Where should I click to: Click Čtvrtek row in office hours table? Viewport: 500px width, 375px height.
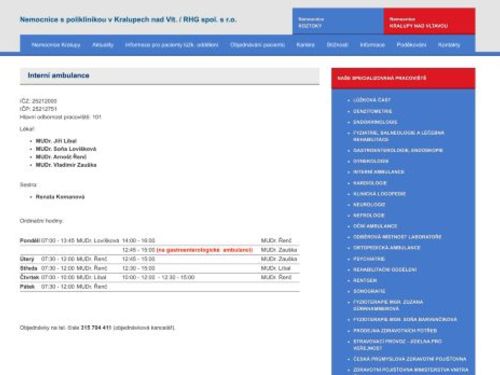click(x=160, y=277)
